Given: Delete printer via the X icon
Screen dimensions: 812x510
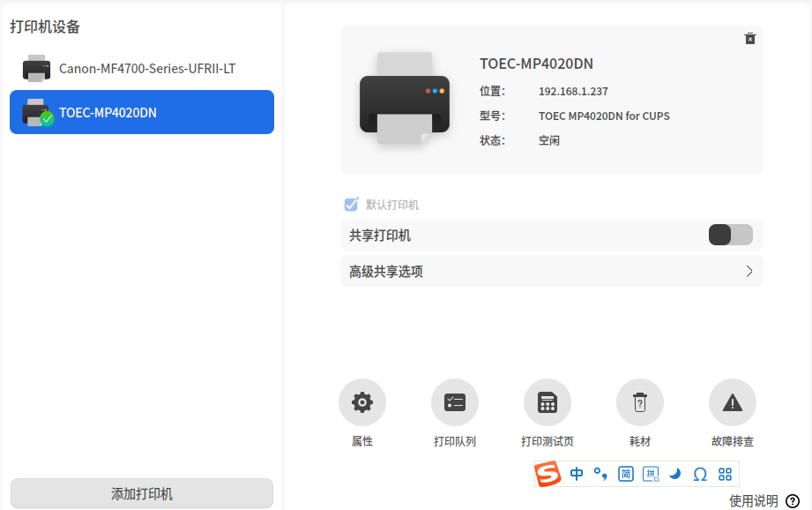Looking at the screenshot, I should coord(750,39).
